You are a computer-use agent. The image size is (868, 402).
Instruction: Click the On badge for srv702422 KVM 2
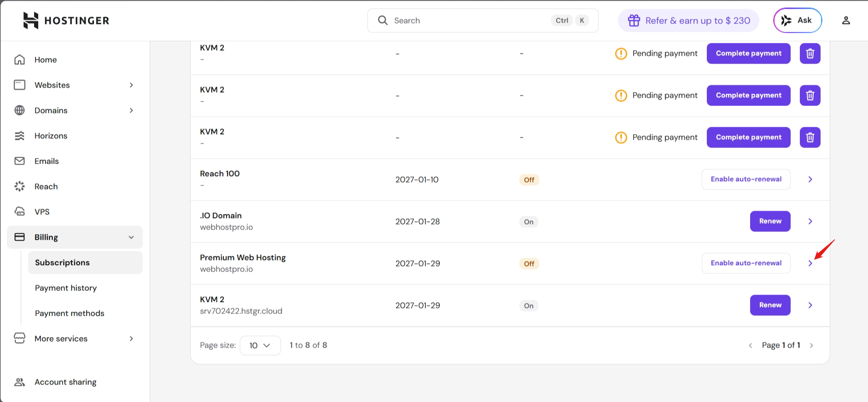(x=529, y=306)
